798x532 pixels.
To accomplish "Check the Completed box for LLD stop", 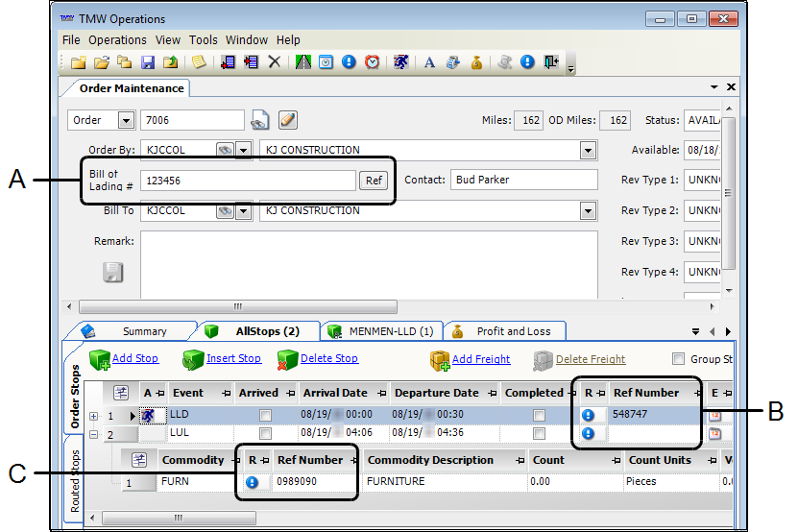I will pyautogui.click(x=539, y=415).
